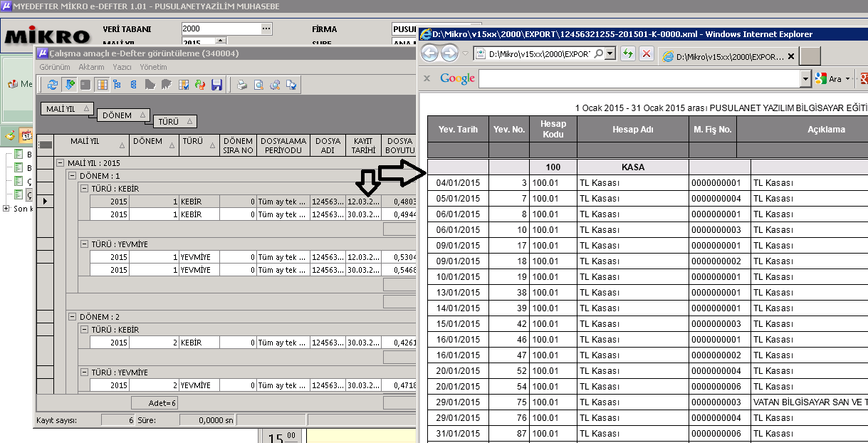Sort by the TÜRÜ column header
The image size is (868, 443).
(199, 145)
